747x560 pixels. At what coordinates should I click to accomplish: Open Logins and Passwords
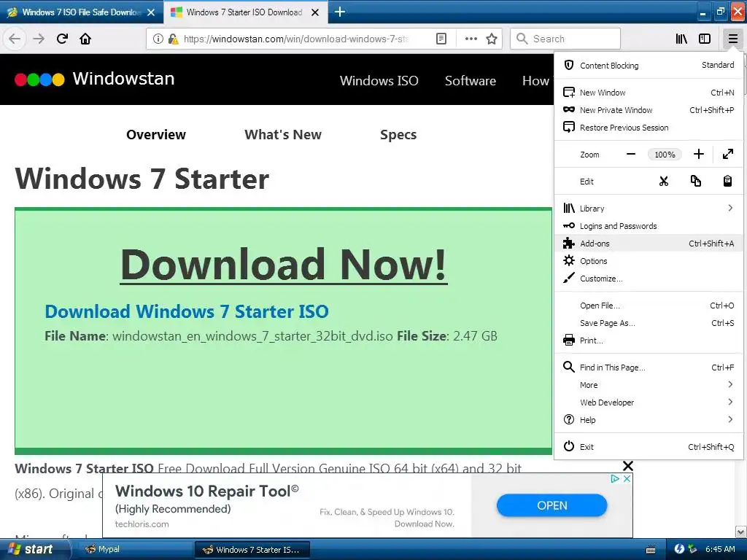pos(649,226)
